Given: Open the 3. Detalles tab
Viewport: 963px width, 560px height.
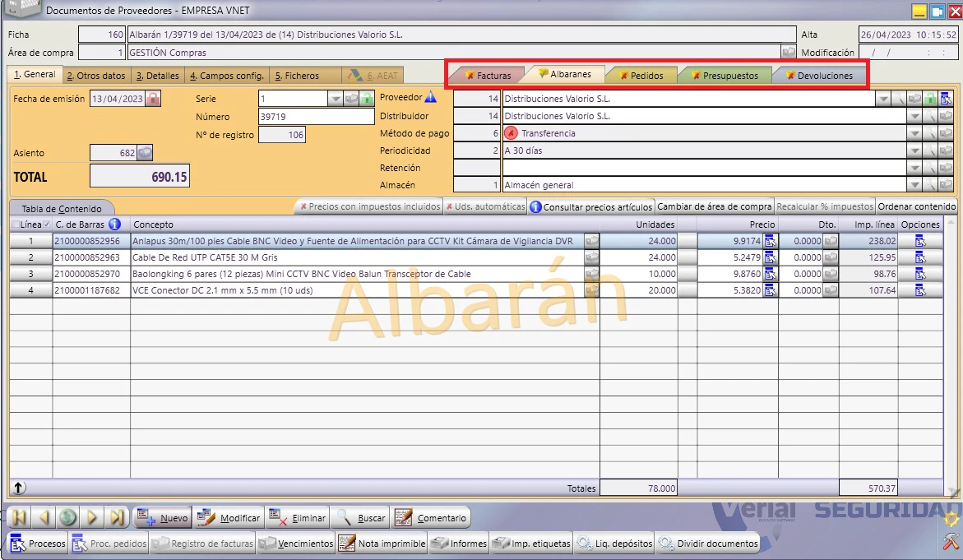Looking at the screenshot, I should (158, 76).
